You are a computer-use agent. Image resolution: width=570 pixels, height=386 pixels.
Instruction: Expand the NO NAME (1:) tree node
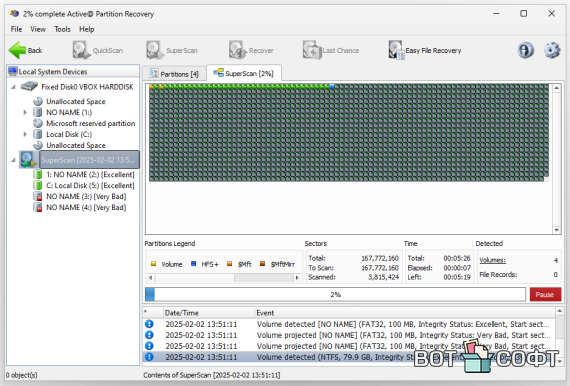click(x=25, y=112)
